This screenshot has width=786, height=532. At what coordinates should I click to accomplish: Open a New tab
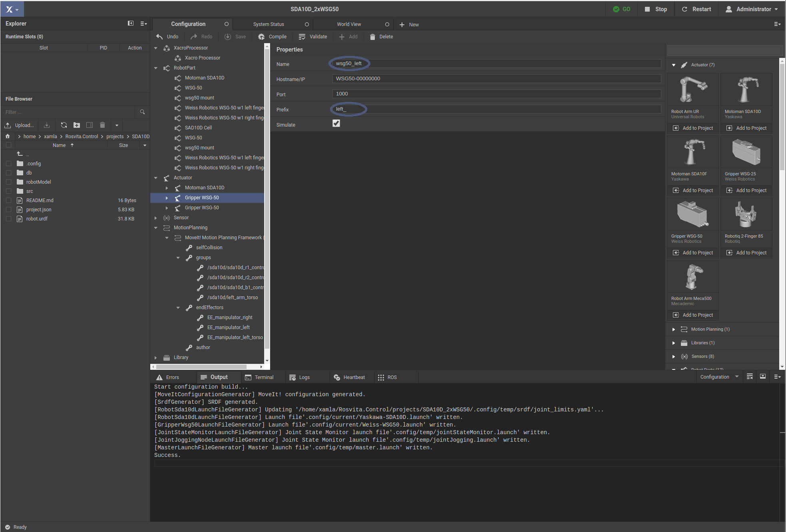[x=409, y=24]
